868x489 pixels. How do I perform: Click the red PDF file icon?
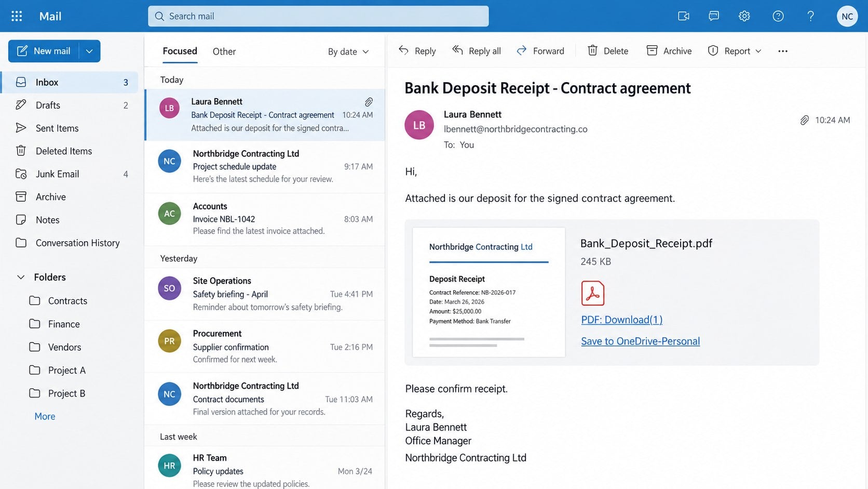pos(593,293)
